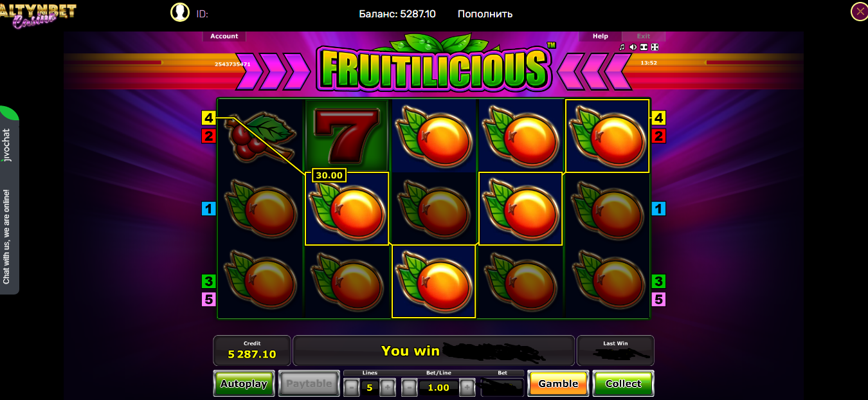Select blue payline marker 1 on right

(x=658, y=208)
